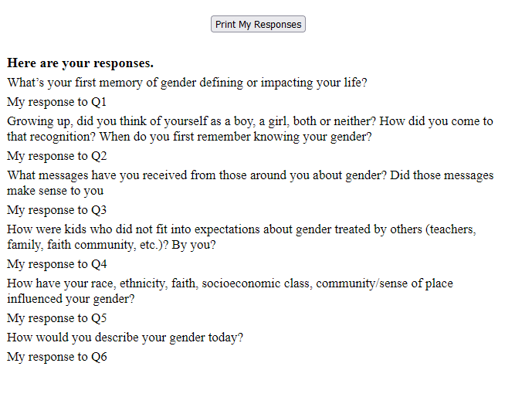
Task: Click the words 'socioeconomic class' in question five
Action: pos(256,283)
